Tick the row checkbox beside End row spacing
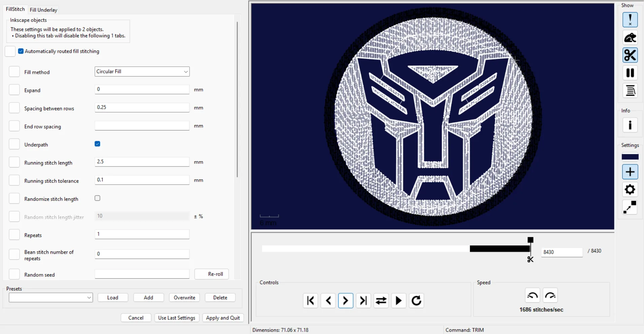The image size is (644, 334). coord(14,126)
